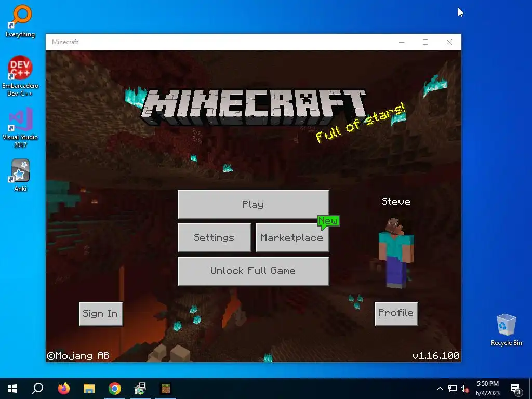The image size is (532, 399).
Task: Open network status tray icon
Action: (x=453, y=389)
